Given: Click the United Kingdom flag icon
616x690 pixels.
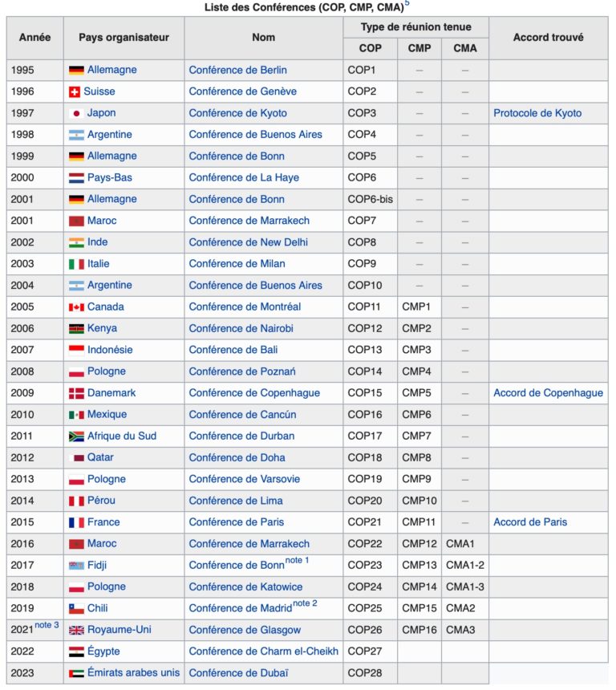Looking at the screenshot, I should point(76,630).
